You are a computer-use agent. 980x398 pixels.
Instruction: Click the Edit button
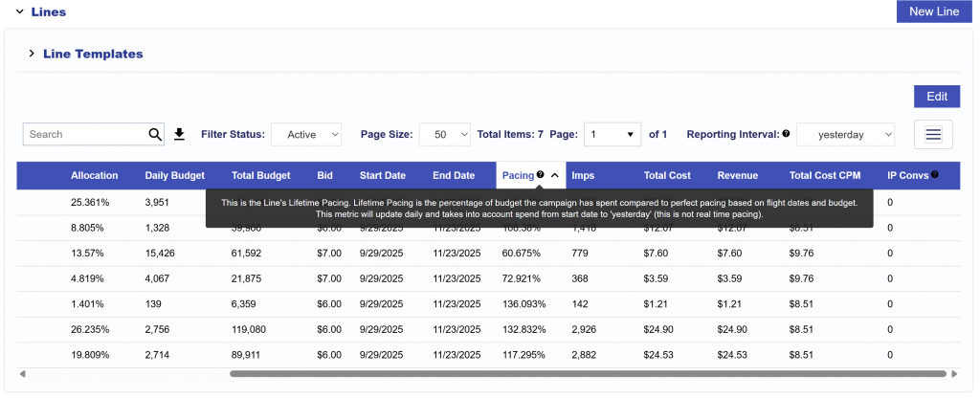[936, 97]
